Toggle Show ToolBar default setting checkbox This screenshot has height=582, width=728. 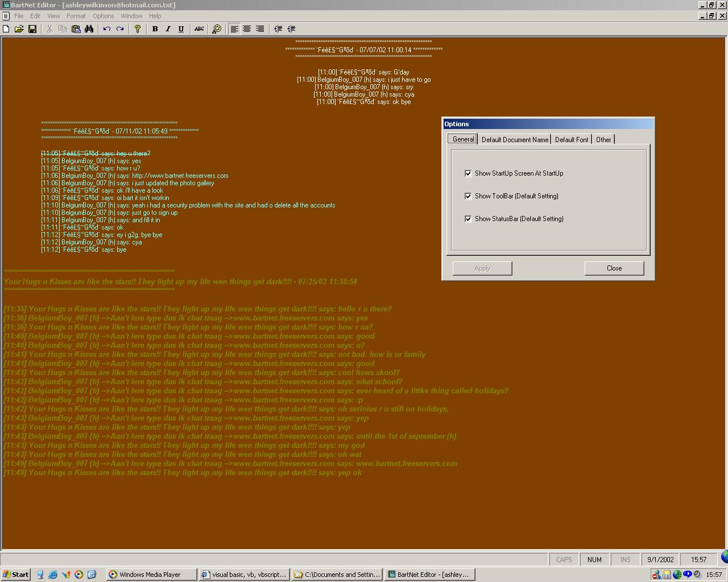tap(468, 196)
